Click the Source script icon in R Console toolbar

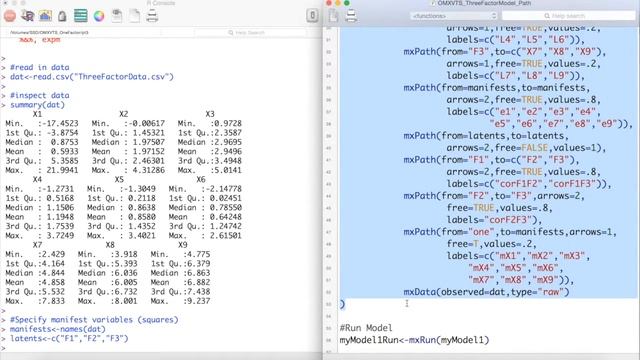pyautogui.click(x=28, y=16)
